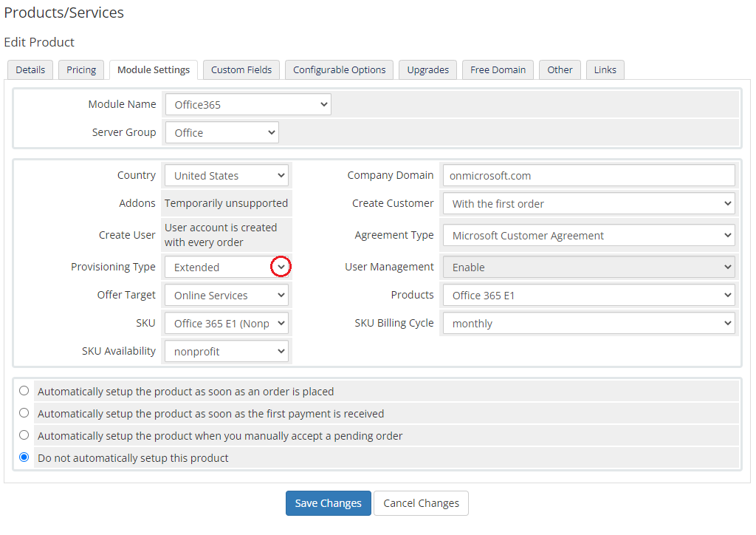
Task: Select setup on manually accepting pending order
Action: pyautogui.click(x=24, y=435)
